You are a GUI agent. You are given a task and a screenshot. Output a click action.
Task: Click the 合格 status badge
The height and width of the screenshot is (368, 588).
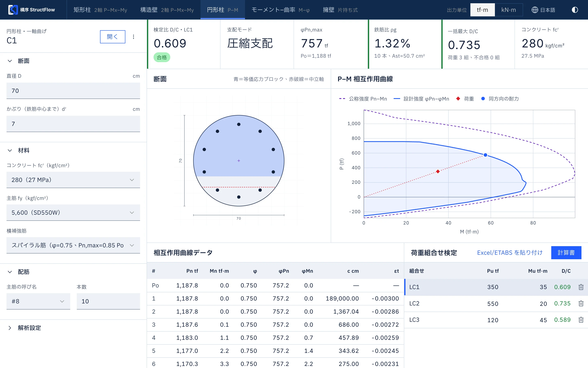(162, 57)
